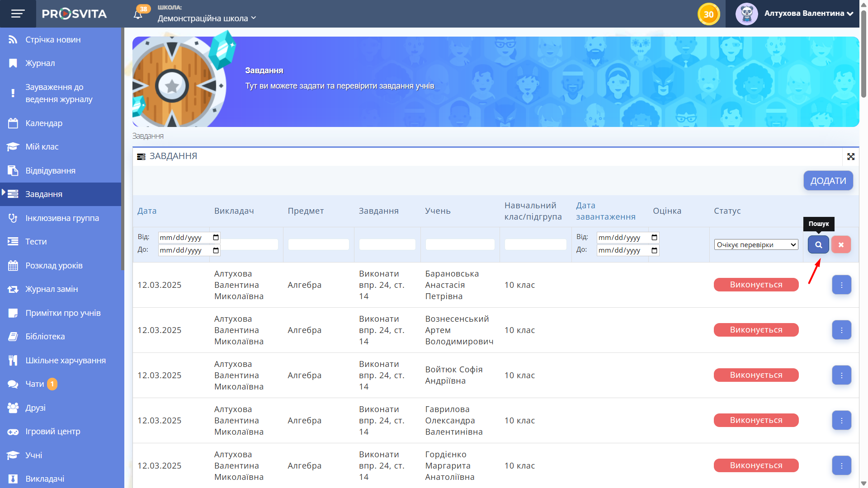Open actions menu for Барановська Анастасія row
This screenshot has width=868, height=488.
click(841, 285)
